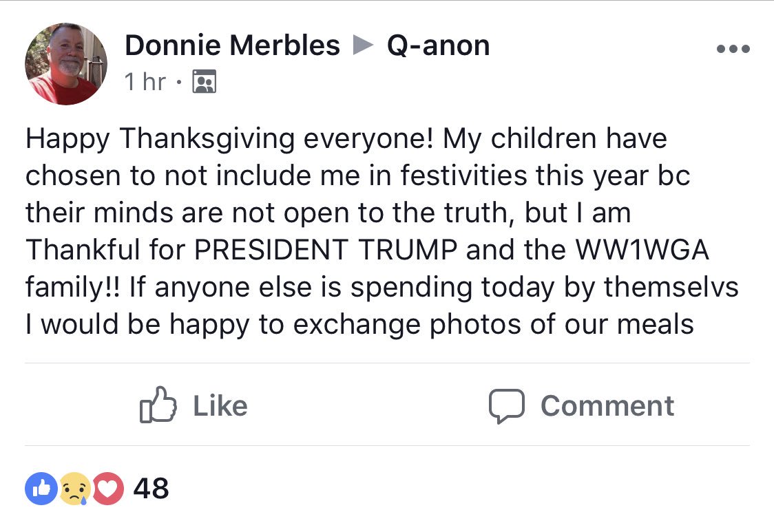Select the blue thumbs-up reaction badge
This screenshot has width=774, height=532.
(41, 489)
